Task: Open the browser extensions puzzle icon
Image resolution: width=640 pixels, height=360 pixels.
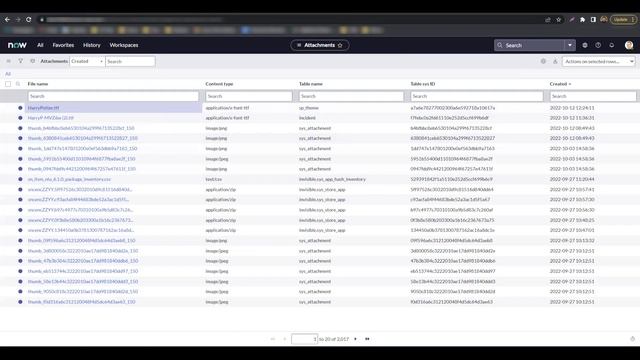Action: (x=582, y=20)
